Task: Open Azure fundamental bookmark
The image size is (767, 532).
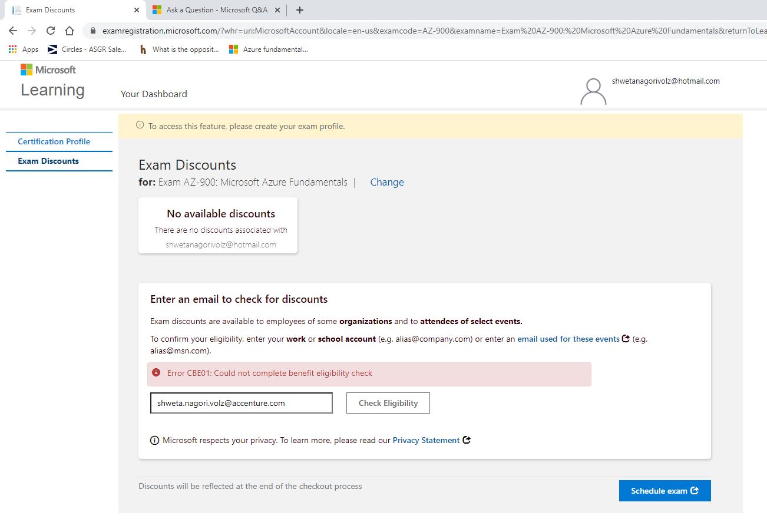Action: [269, 49]
